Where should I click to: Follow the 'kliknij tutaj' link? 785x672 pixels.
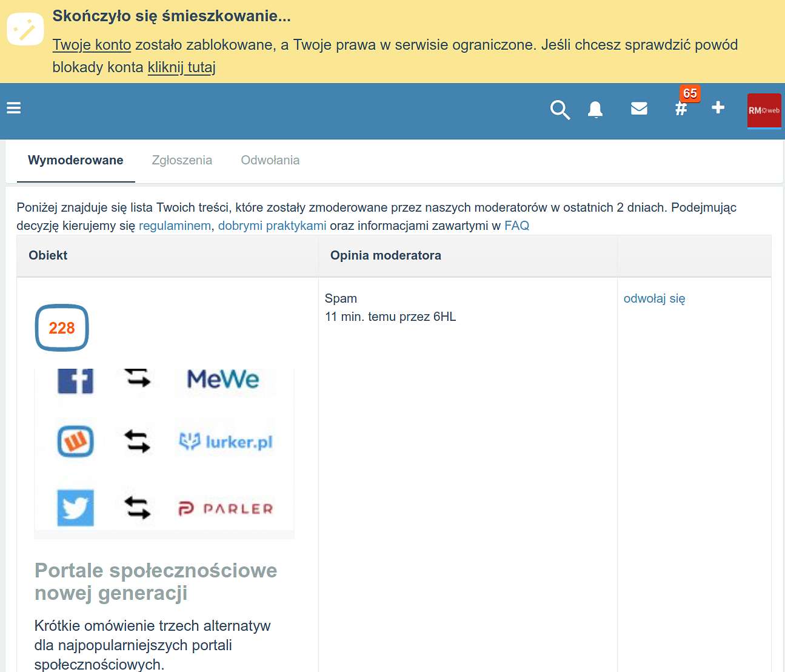coord(182,67)
